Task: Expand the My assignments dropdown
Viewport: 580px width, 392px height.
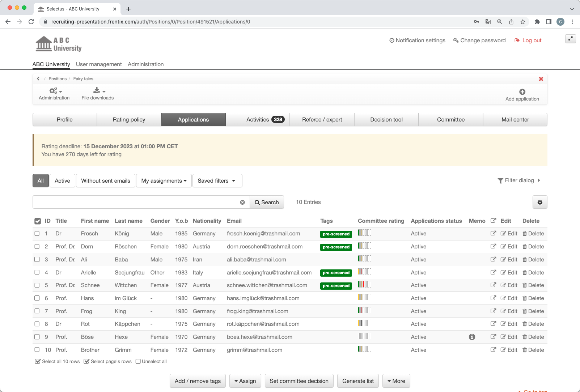Action: [164, 181]
